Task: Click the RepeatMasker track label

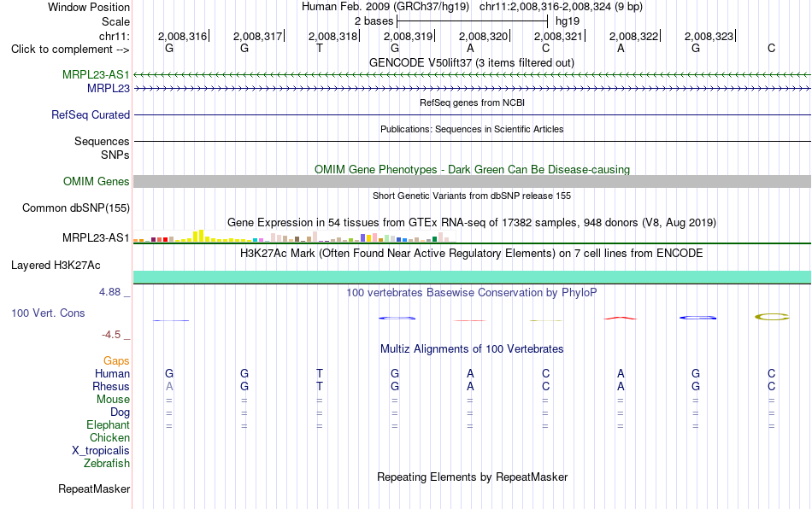Action: (94, 489)
